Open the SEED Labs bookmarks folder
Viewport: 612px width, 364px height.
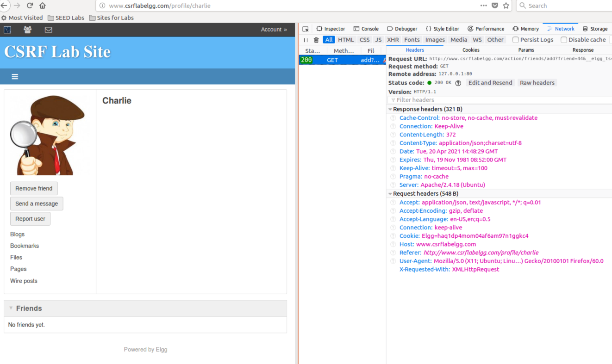(66, 18)
